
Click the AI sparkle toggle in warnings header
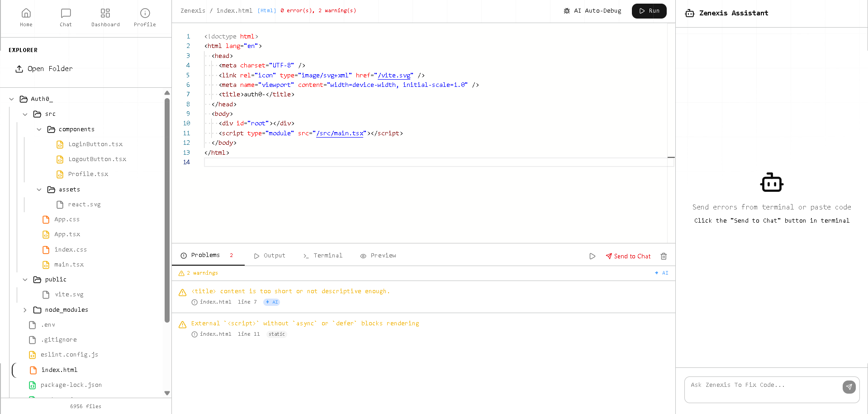661,273
